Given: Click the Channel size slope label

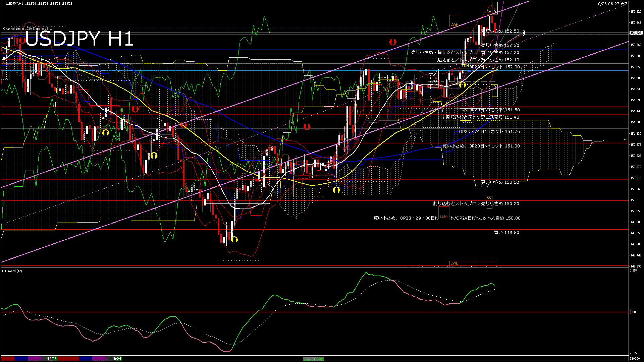Looking at the screenshot, I should pos(28,28).
